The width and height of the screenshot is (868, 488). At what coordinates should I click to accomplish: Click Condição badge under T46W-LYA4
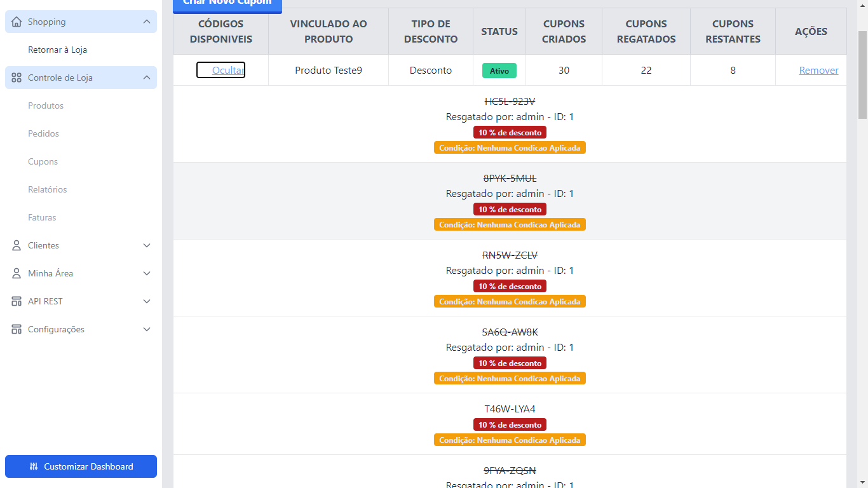tap(510, 440)
